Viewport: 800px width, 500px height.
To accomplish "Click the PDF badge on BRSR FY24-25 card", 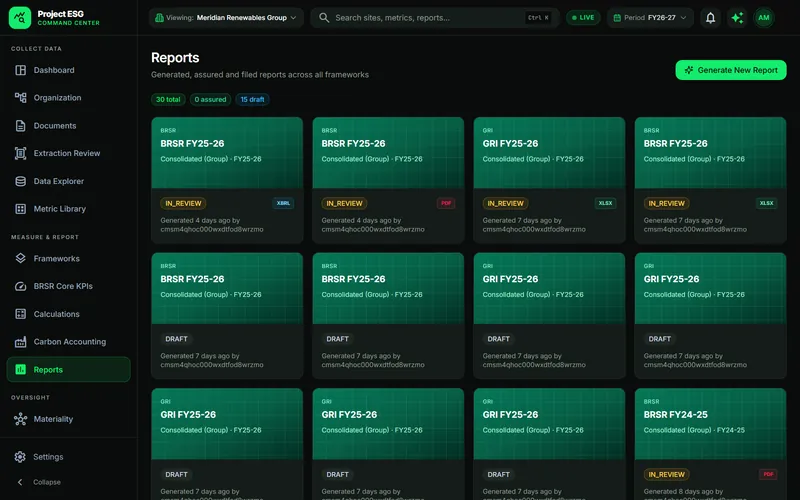I will tap(768, 474).
